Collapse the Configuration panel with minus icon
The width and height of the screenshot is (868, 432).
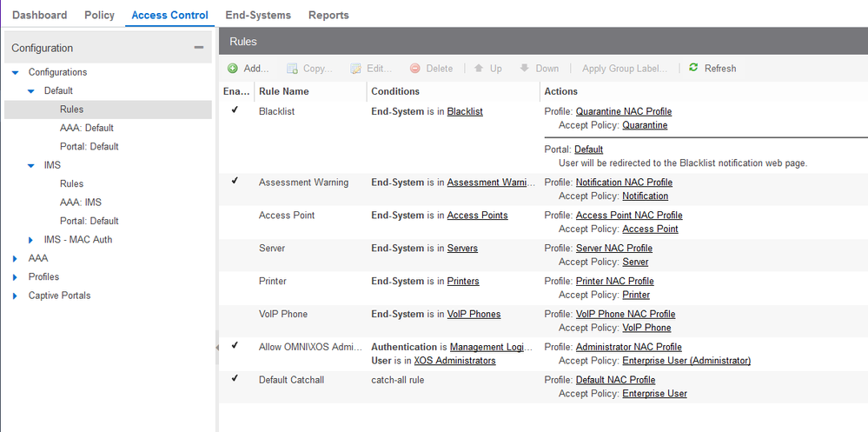[x=199, y=48]
